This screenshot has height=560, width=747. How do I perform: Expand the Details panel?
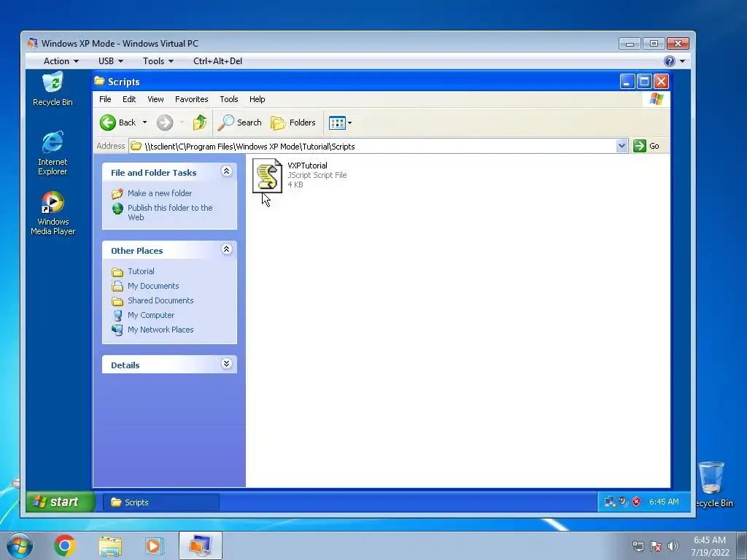(227, 364)
